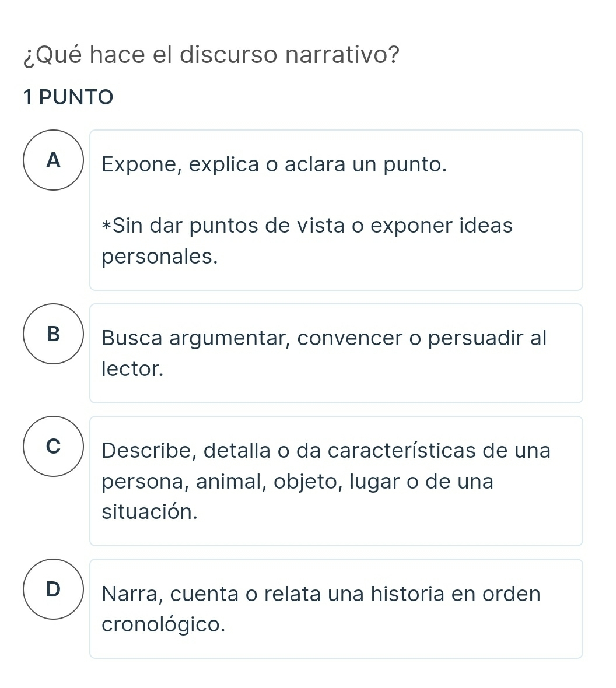Select the circle labeled A
This screenshot has height=688, width=616.
tap(54, 160)
